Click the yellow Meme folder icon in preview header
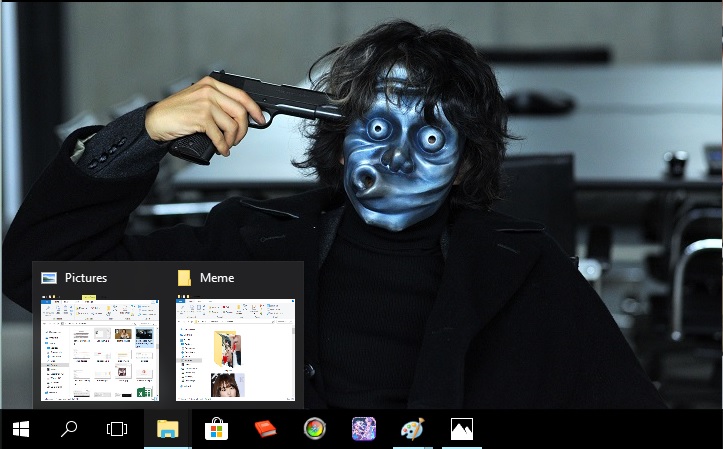The width and height of the screenshot is (723, 449). pos(184,278)
